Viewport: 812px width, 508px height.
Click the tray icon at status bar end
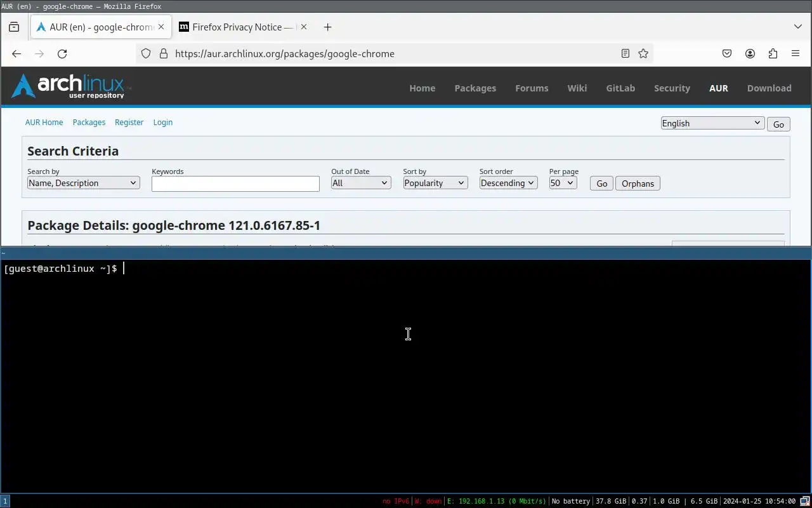[805, 501]
